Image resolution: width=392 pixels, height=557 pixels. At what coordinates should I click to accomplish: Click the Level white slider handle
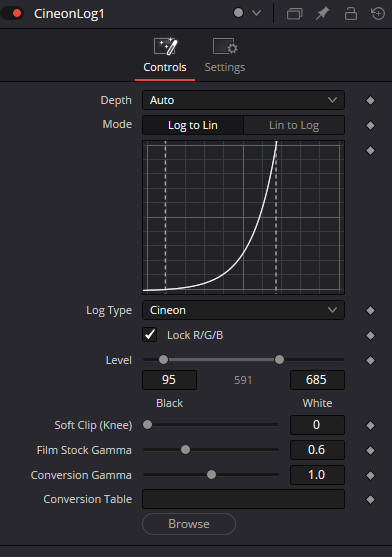click(279, 359)
